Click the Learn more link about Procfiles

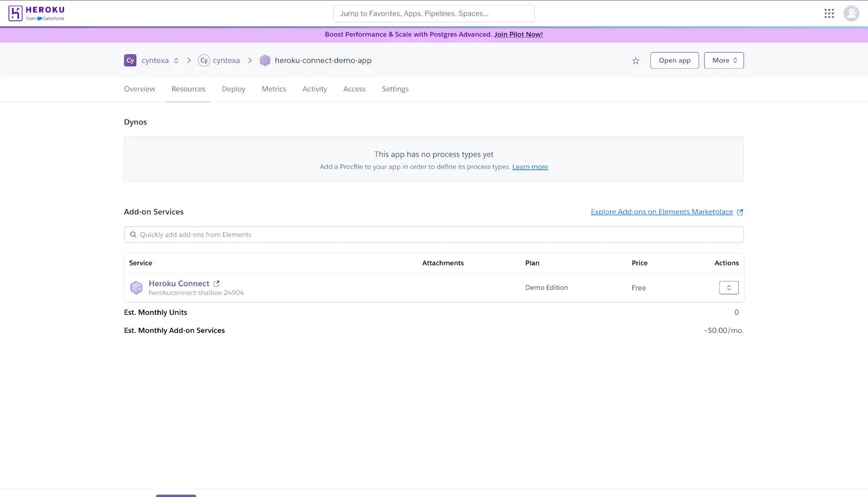(x=529, y=166)
